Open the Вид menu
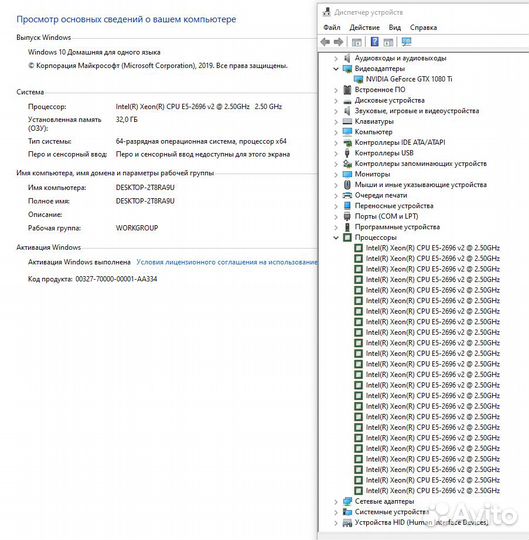The image size is (529, 540). point(395,28)
